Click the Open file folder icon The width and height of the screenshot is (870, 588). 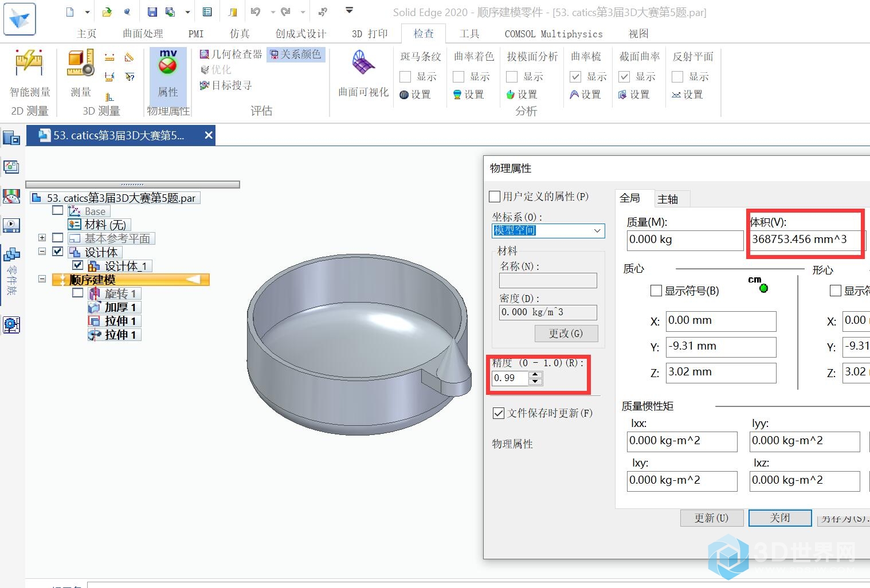point(107,11)
